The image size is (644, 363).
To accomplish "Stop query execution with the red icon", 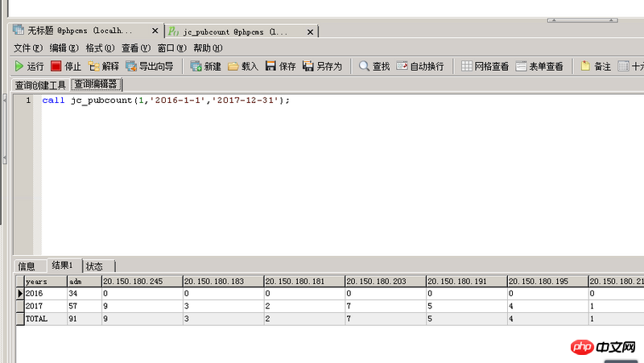I will click(x=56, y=66).
